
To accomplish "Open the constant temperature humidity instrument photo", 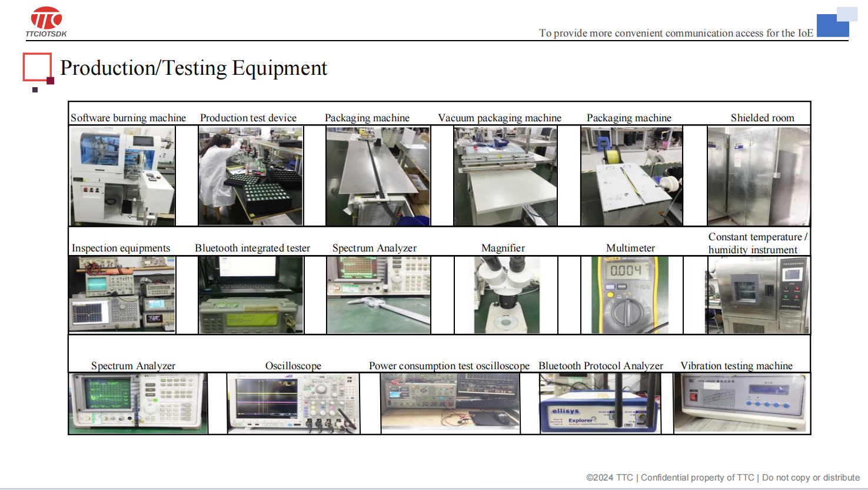I will pos(757,295).
